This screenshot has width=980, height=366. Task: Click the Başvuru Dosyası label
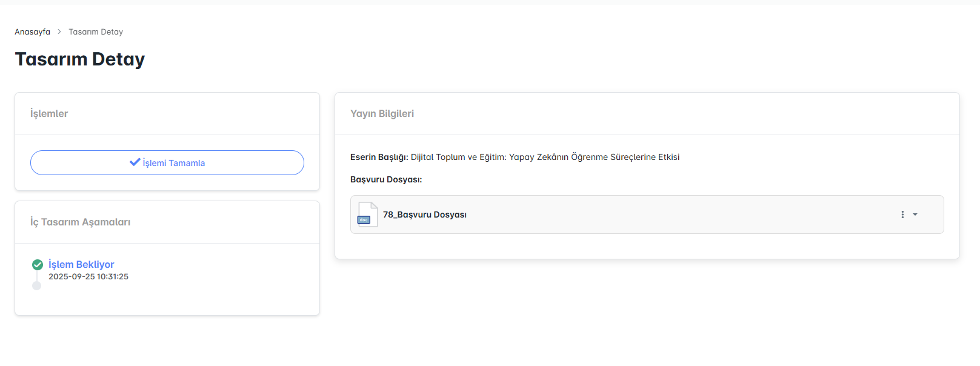(x=386, y=179)
